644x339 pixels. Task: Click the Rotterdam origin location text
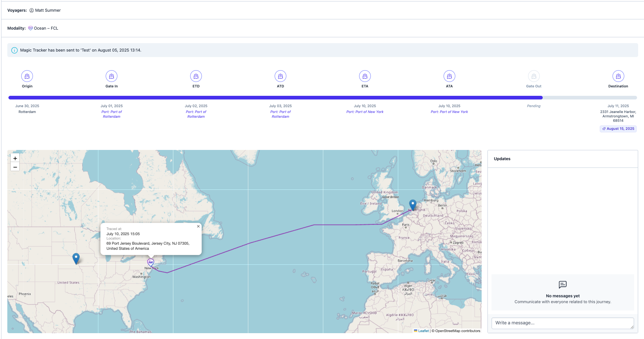click(27, 112)
